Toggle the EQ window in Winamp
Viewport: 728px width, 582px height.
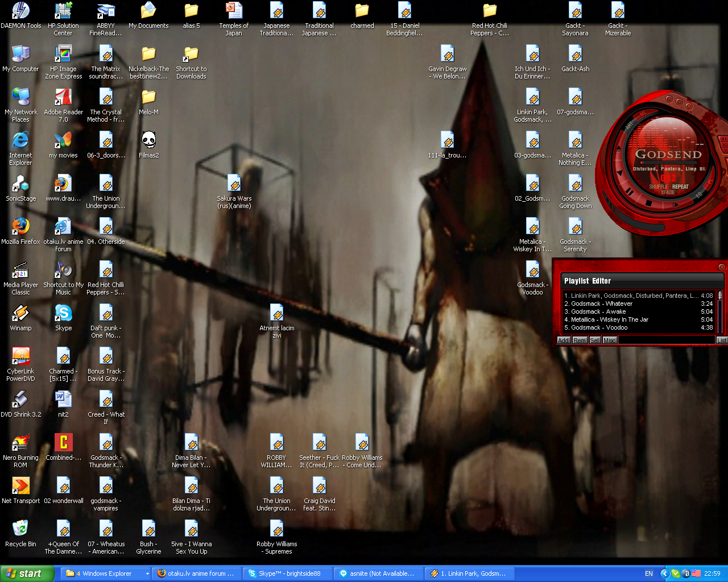(699, 195)
